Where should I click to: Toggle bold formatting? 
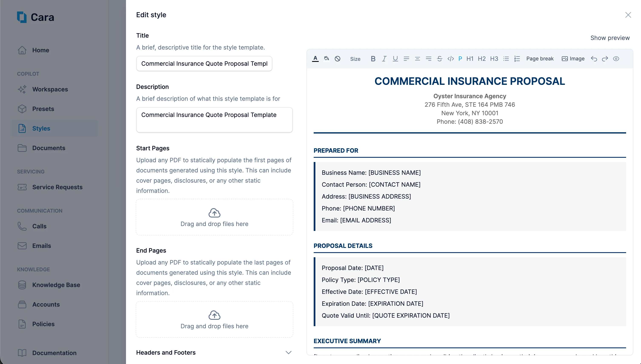pos(373,59)
